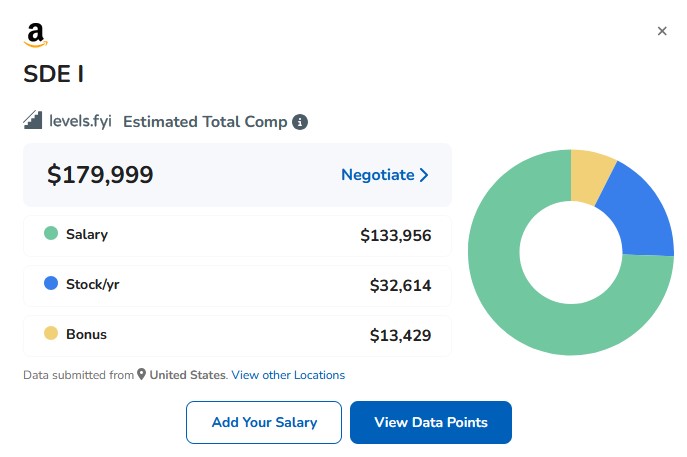Select the Stock/yr row showing $32,614
Viewport: 687px width, 457px height.
click(237, 285)
